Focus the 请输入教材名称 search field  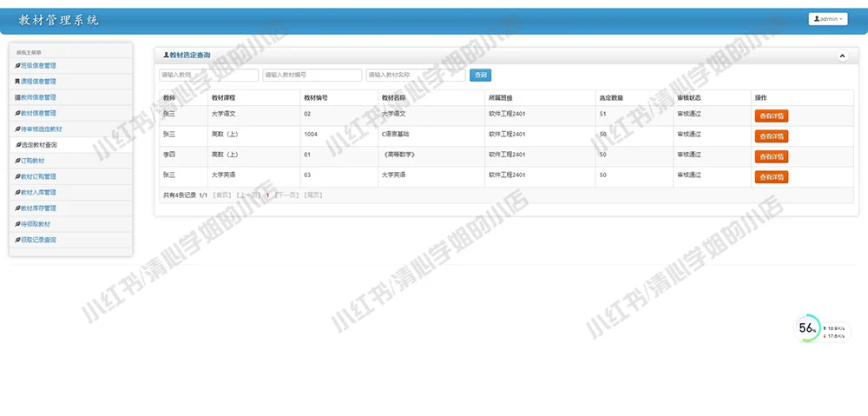pos(416,75)
